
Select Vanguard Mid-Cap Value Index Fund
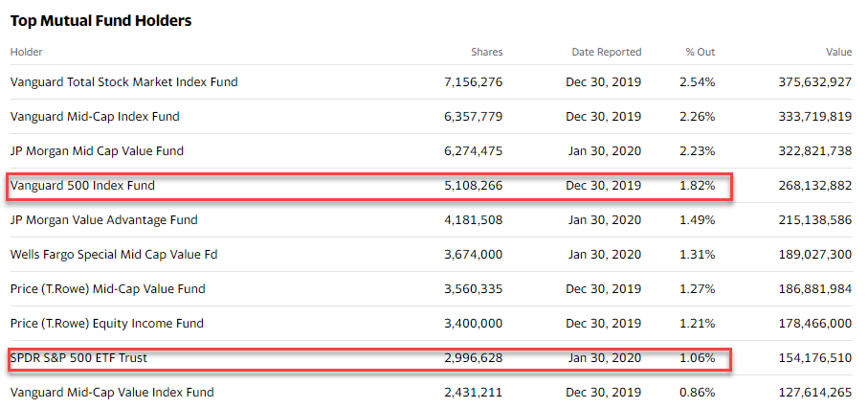pyautogui.click(x=112, y=393)
